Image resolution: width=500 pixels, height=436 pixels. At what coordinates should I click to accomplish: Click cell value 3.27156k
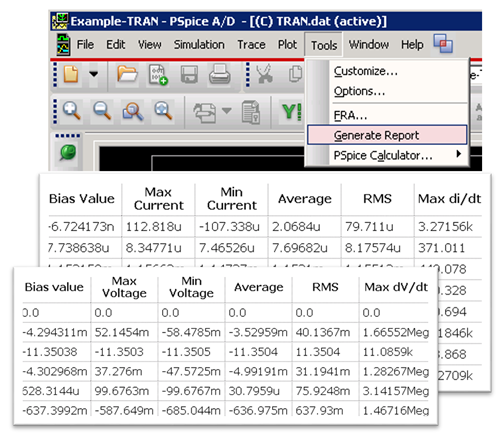tap(445, 227)
